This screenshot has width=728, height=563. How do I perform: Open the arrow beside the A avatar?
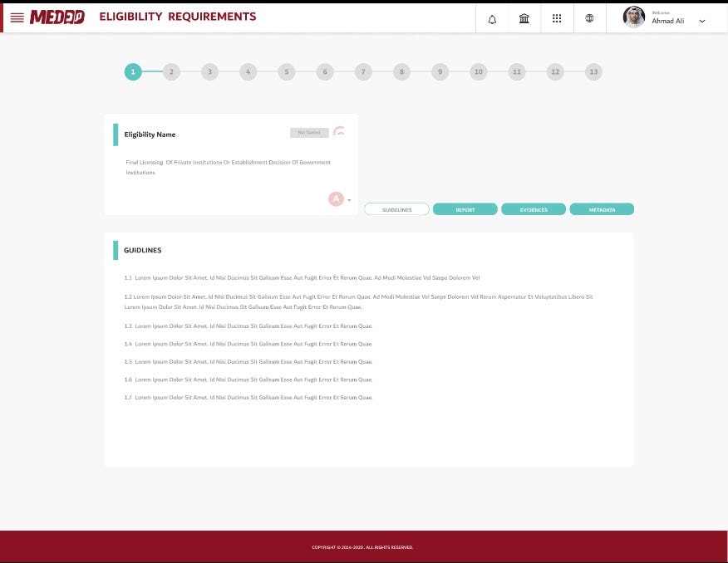point(348,200)
